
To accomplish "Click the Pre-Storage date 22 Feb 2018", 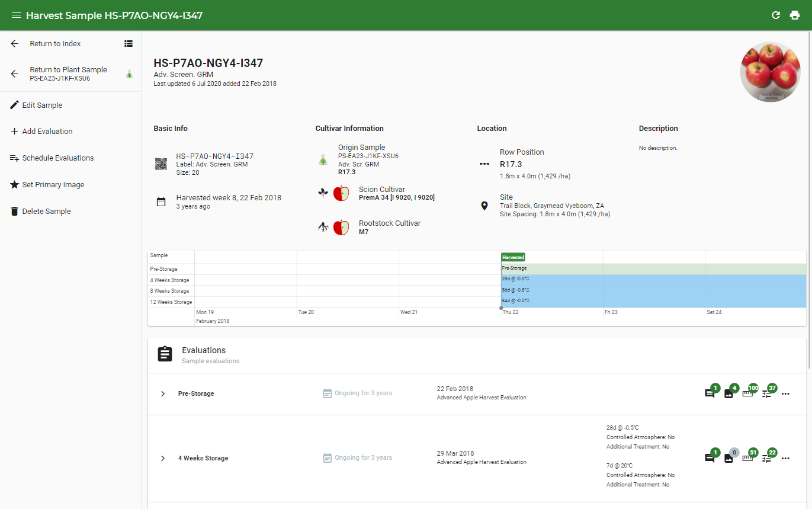I will [455, 389].
